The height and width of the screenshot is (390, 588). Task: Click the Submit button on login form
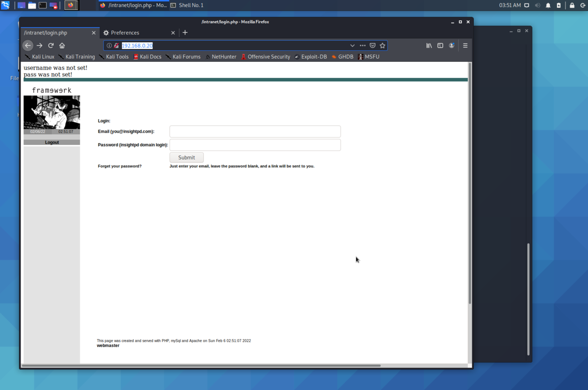187,157
